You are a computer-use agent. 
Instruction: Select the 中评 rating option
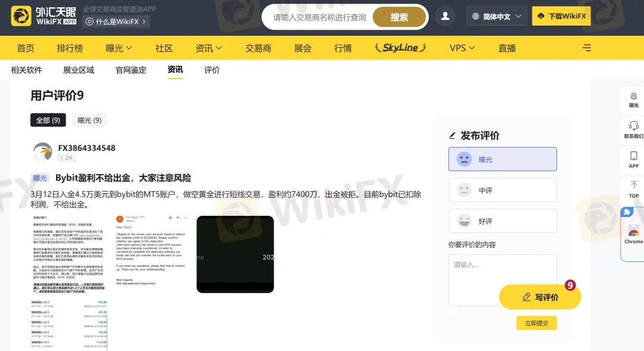(503, 190)
